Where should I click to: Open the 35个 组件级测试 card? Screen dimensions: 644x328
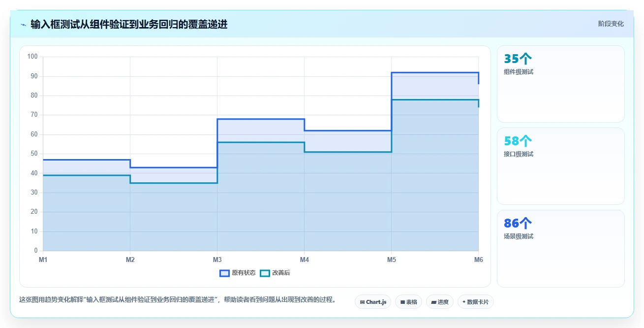coord(561,84)
